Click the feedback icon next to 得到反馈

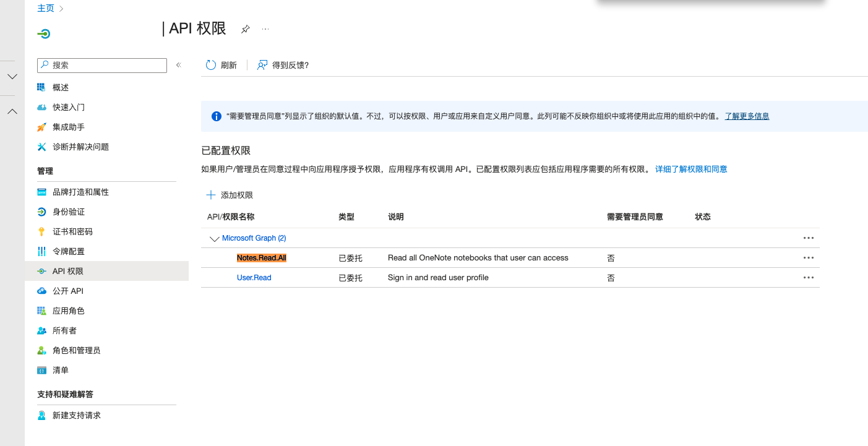click(262, 65)
